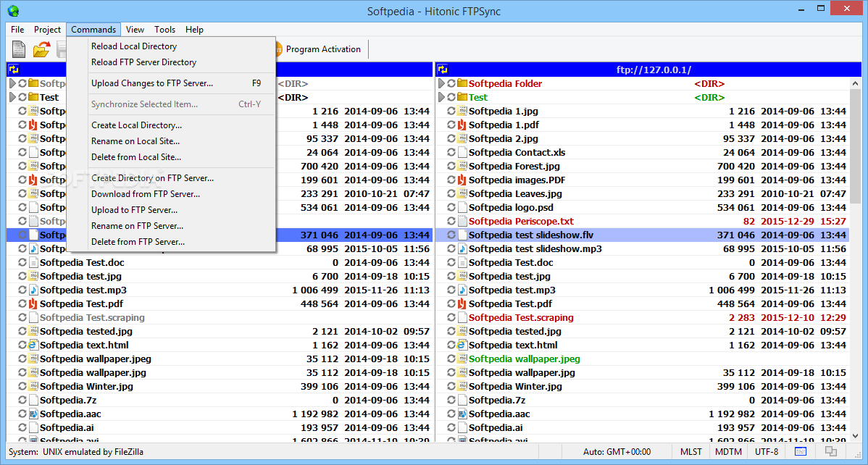Viewport: 868px width, 465px height.
Task: Expand the local Test directory
Action: pyautogui.click(x=12, y=98)
